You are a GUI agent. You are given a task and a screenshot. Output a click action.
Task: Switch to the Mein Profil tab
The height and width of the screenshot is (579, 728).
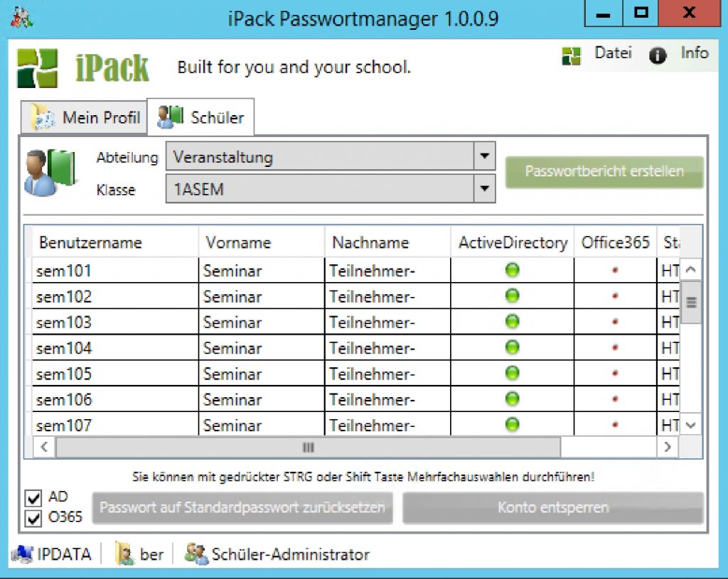[x=85, y=118]
